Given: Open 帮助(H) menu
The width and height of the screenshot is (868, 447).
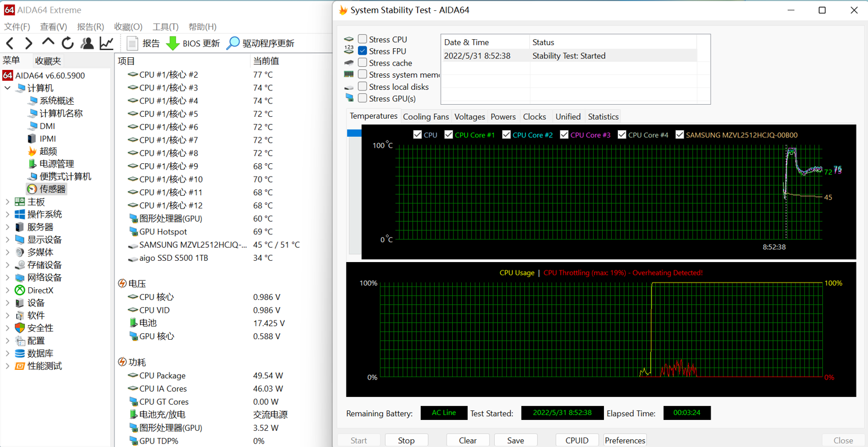Looking at the screenshot, I should (203, 27).
